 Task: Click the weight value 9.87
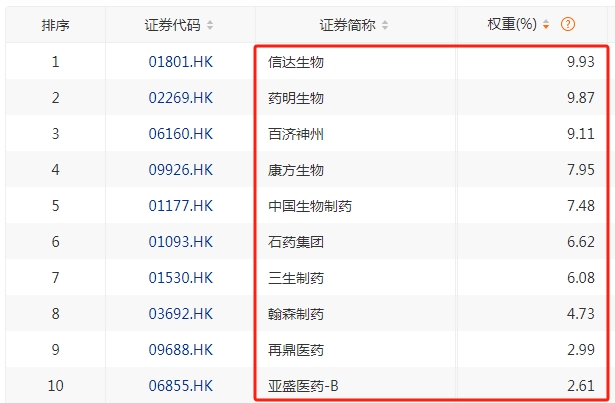coord(580,98)
